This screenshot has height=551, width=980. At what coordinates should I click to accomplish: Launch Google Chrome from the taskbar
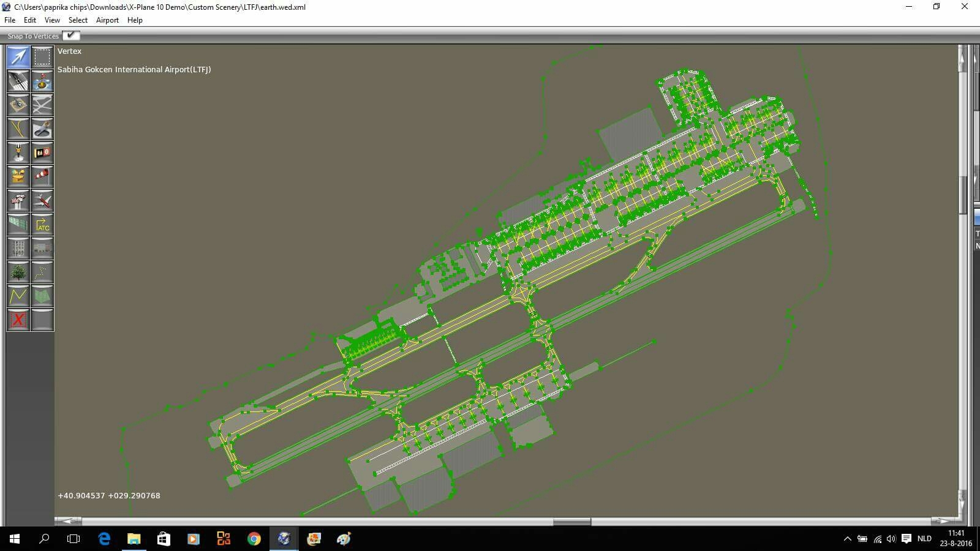pos(254,539)
